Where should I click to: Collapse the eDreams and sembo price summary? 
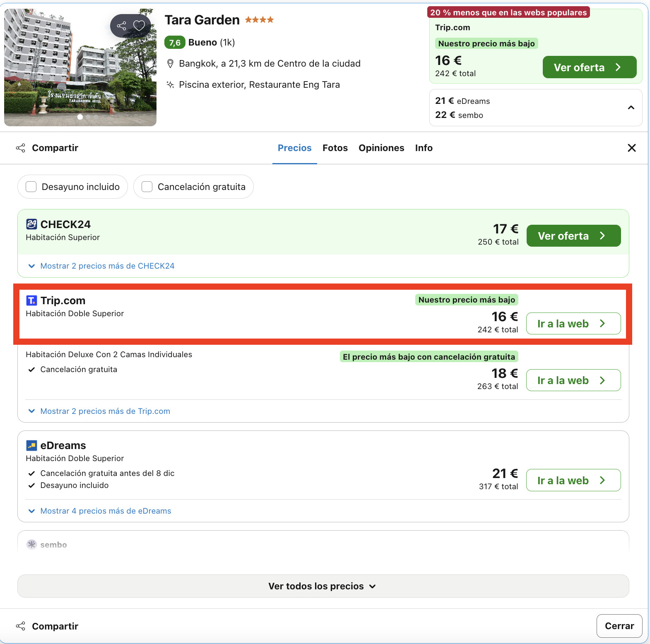click(x=631, y=108)
